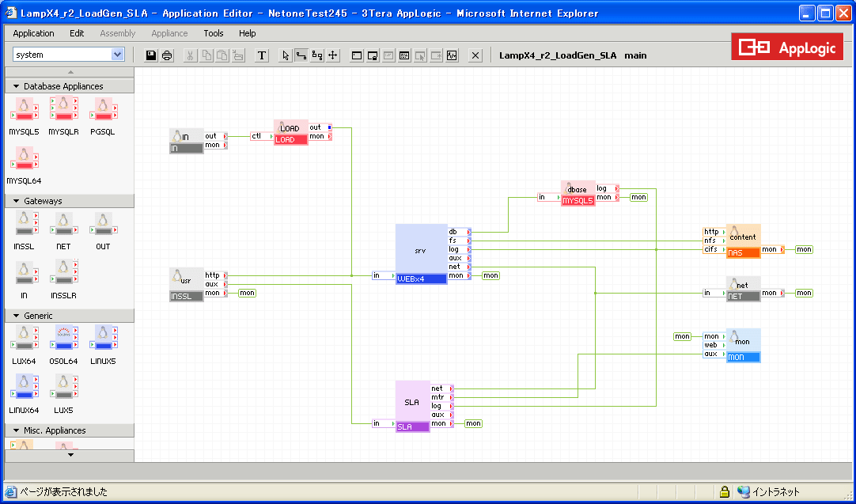Choose the LUX64 generic appliance icon
The image size is (856, 504).
pos(24,339)
